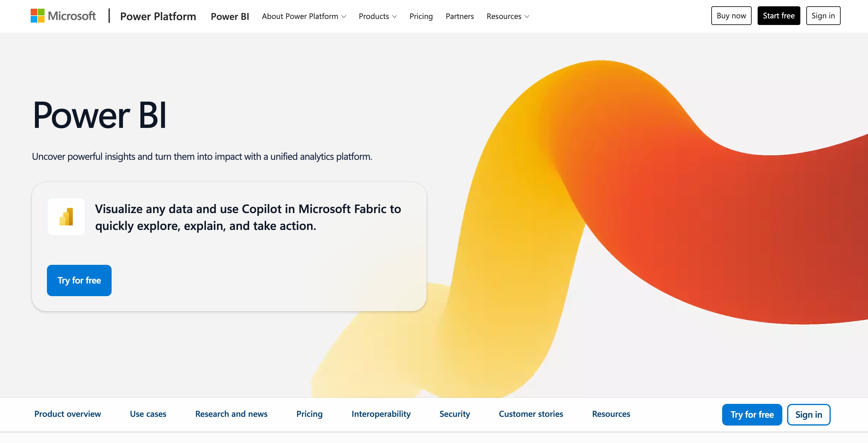Click the Power BI chart icon in card

pyautogui.click(x=66, y=216)
